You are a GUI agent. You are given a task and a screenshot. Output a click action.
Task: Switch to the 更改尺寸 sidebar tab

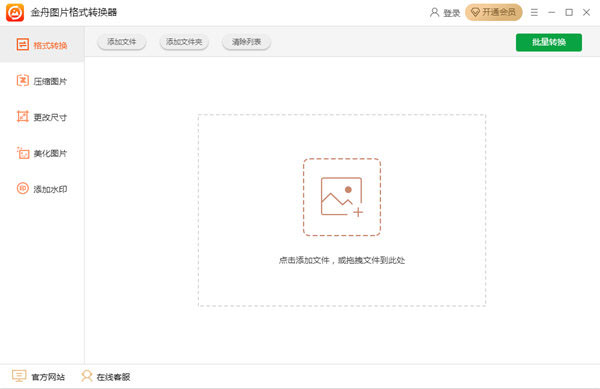(x=42, y=117)
